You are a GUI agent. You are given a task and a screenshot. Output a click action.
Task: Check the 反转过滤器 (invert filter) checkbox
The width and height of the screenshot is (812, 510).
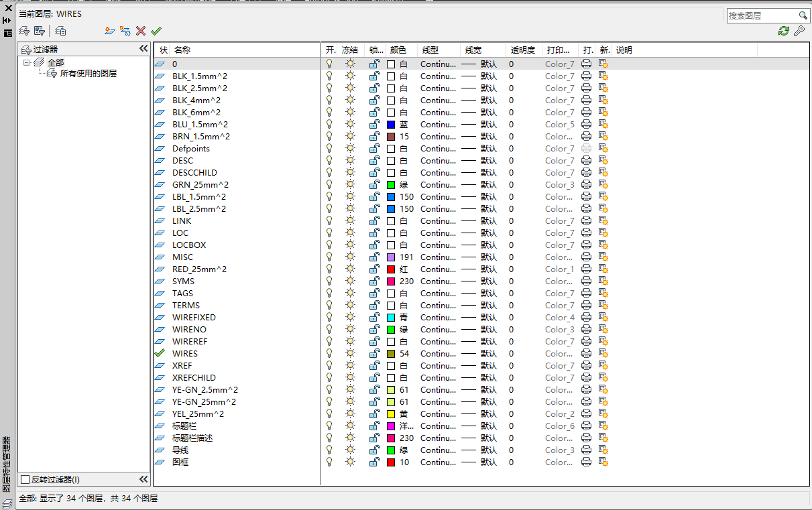point(25,480)
